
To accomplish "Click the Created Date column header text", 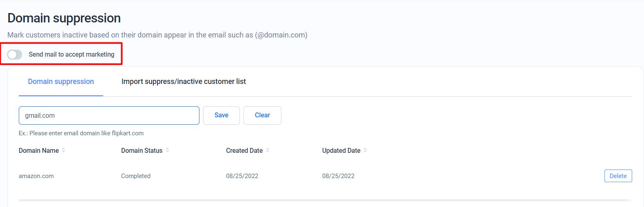I will 244,150.
